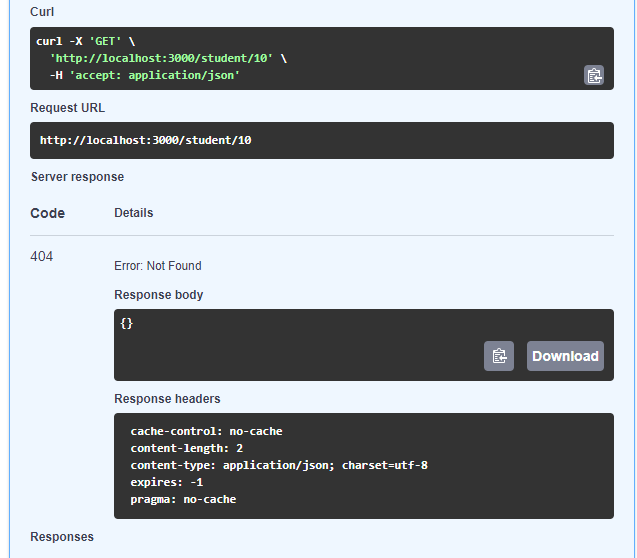Image resolution: width=637 pixels, height=558 pixels.
Task: Click the 'Responses' section heading
Action: coord(62,537)
